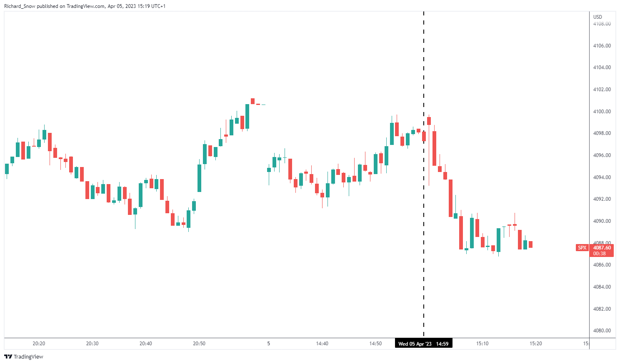Click the SPX symbol price tag
620x364 pixels.
[x=582, y=248]
